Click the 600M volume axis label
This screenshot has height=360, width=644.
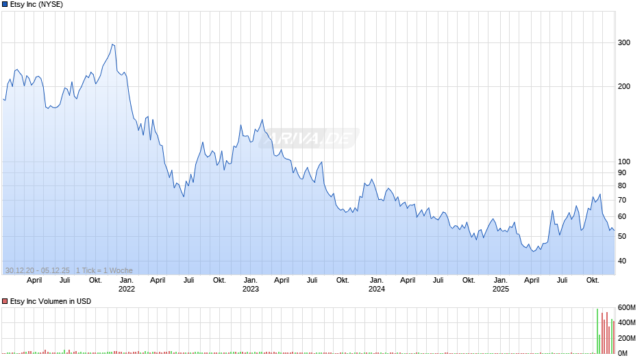coord(627,307)
